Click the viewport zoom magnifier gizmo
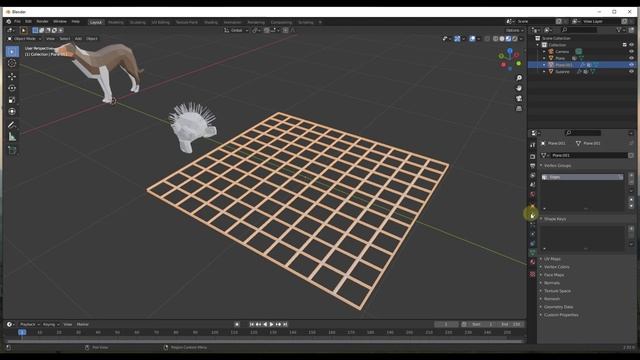 pos(519,78)
